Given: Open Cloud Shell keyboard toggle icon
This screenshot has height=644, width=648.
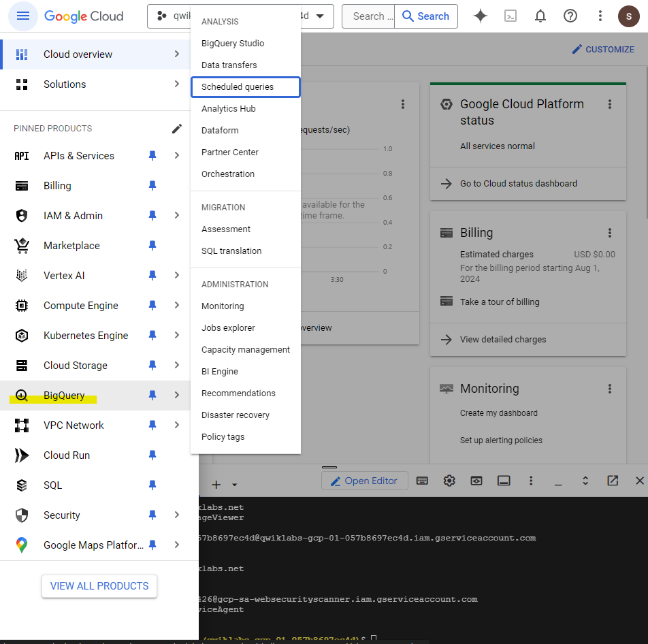Looking at the screenshot, I should pyautogui.click(x=422, y=481).
